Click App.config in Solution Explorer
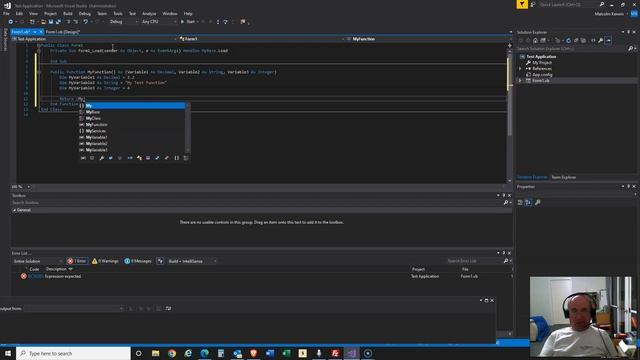The width and height of the screenshot is (640, 360). [542, 75]
